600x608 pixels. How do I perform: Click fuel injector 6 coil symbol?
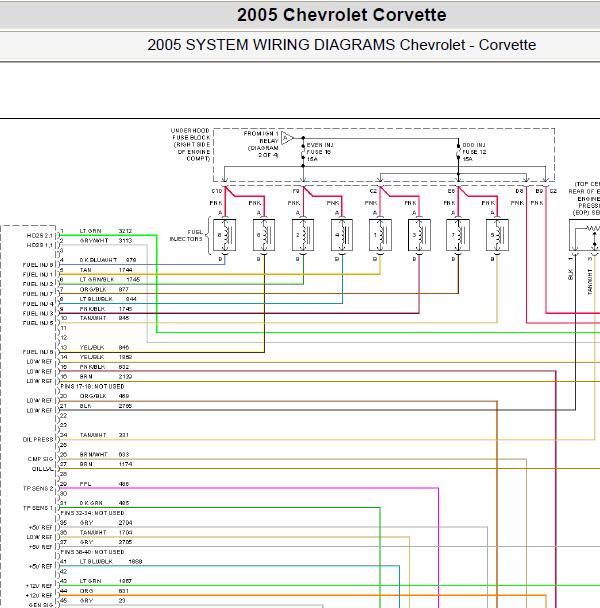264,235
